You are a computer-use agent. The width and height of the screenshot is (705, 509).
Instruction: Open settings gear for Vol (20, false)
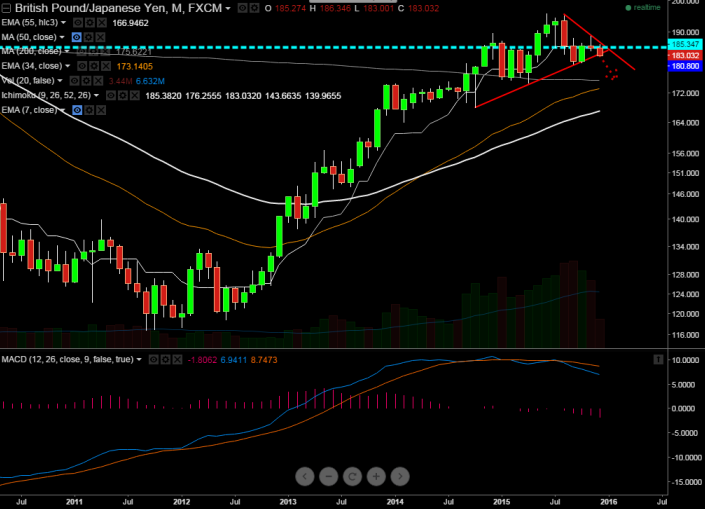(x=86, y=81)
